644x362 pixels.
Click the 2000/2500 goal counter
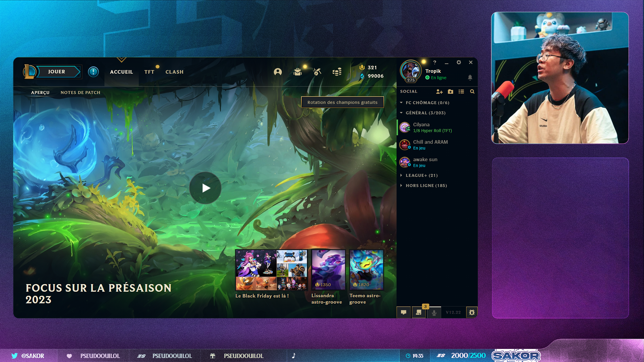468,355
